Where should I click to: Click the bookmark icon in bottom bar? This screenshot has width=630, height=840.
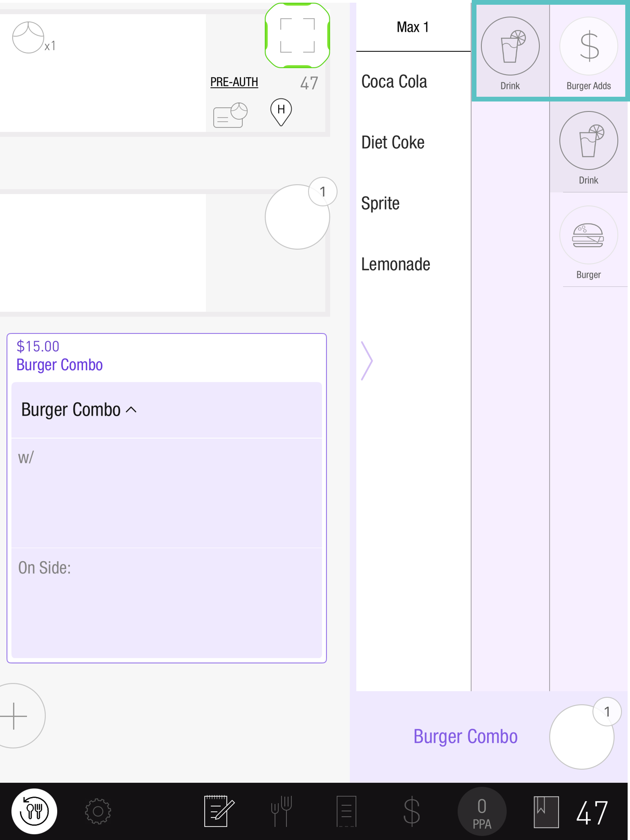click(546, 812)
